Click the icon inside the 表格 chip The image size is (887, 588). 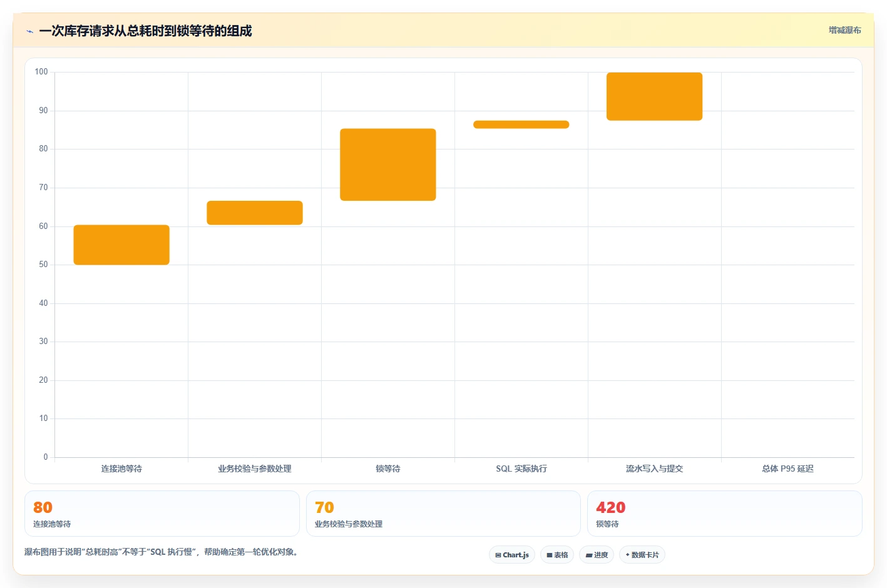550,555
